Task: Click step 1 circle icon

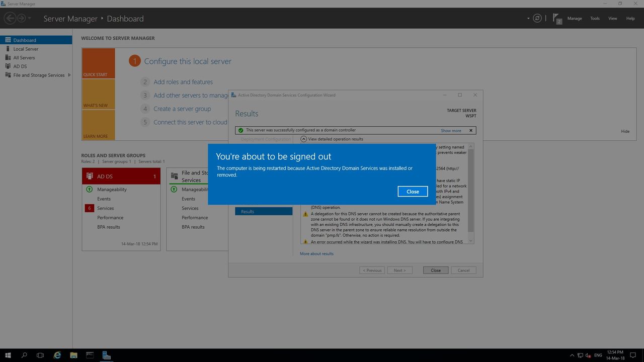Action: [134, 61]
